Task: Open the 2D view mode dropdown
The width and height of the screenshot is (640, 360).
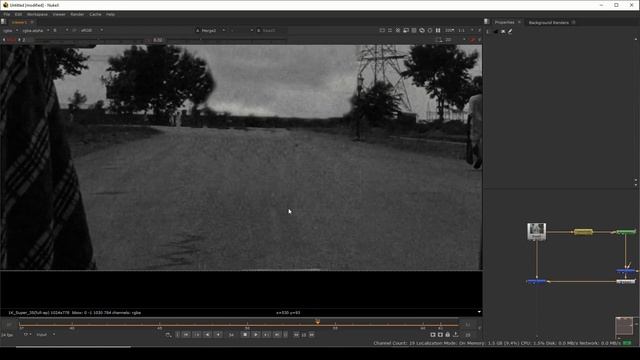Action: pyautogui.click(x=455, y=40)
